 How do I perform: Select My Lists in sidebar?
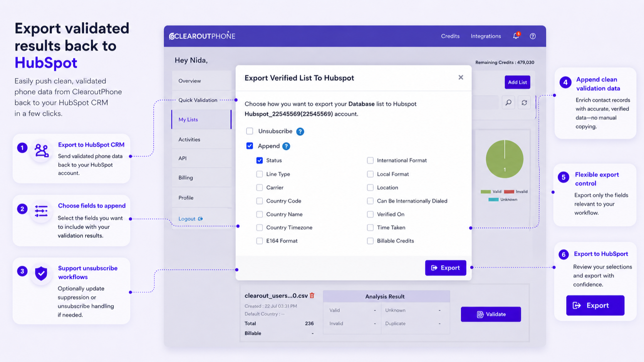[201, 119]
